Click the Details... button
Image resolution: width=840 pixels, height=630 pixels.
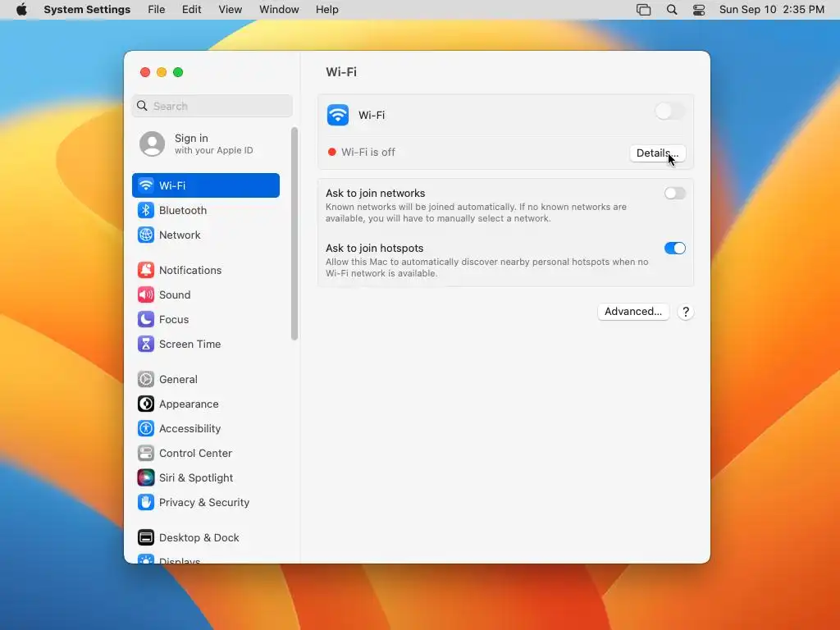click(657, 153)
